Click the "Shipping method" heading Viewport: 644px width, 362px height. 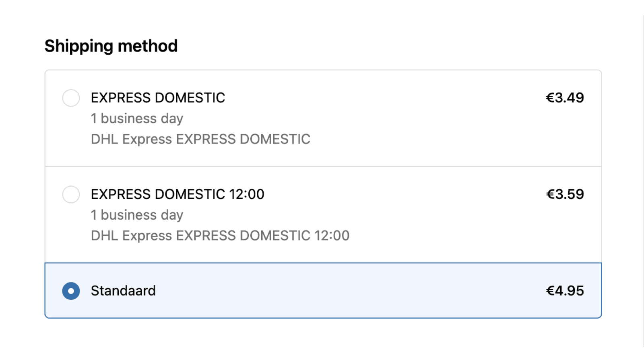tap(111, 46)
